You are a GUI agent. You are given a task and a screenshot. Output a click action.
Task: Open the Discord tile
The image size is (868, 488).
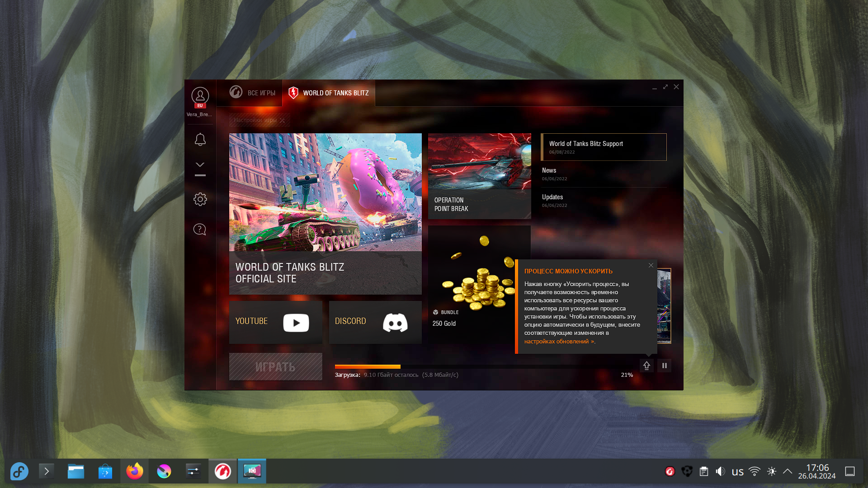375,322
